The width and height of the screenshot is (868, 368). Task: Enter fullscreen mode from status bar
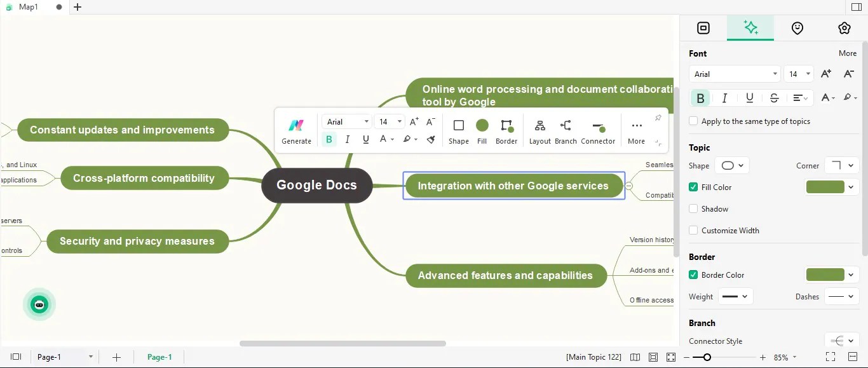pos(831,357)
